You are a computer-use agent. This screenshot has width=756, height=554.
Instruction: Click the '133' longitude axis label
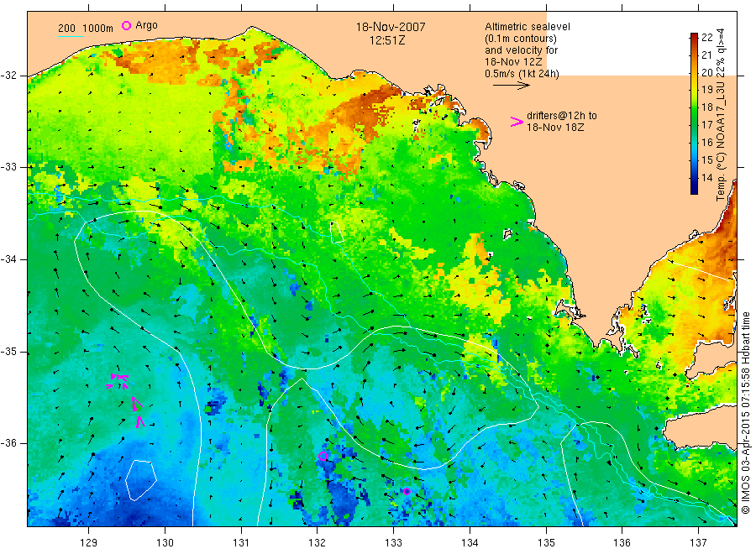pos(393,543)
